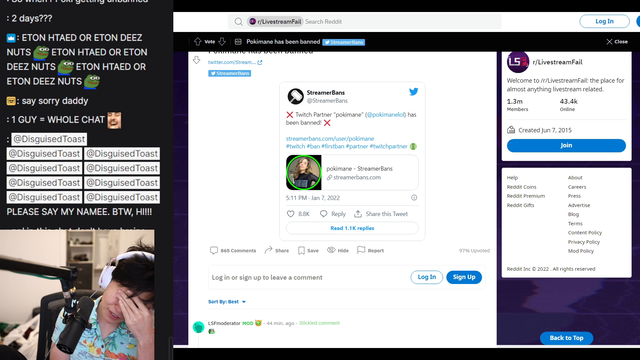Click the streamer webcam video
Screen dimensions: 640x360
tap(77, 295)
